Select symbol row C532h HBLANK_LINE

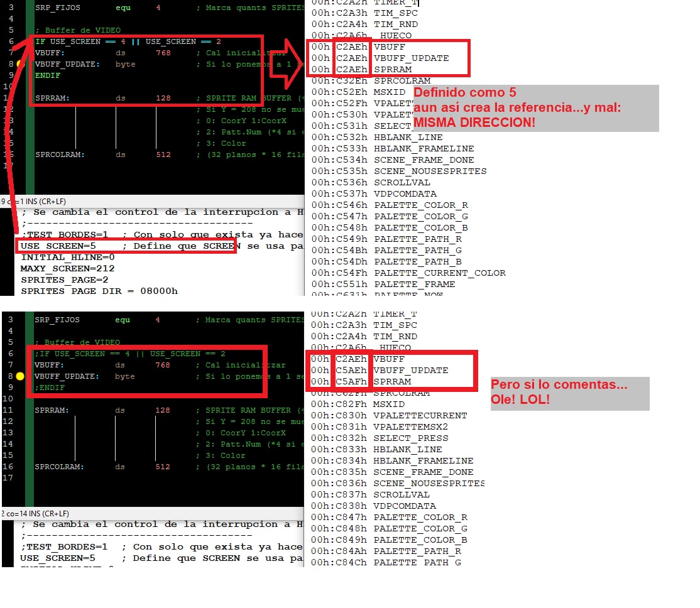377,137
